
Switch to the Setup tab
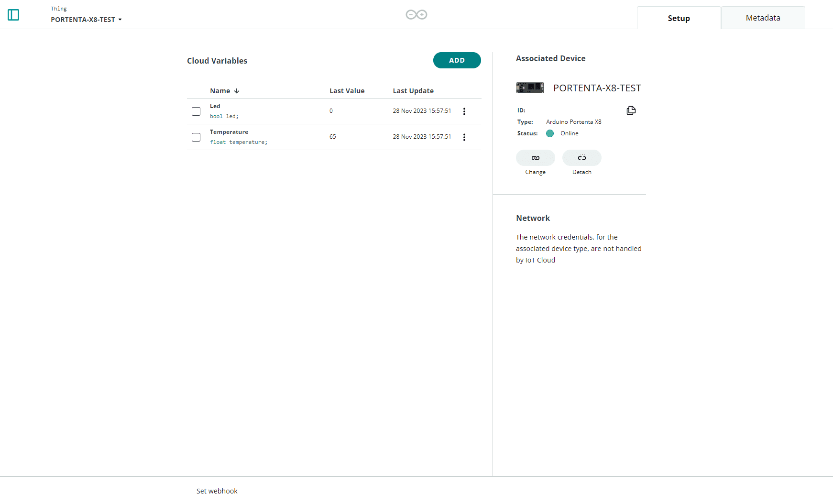(679, 18)
